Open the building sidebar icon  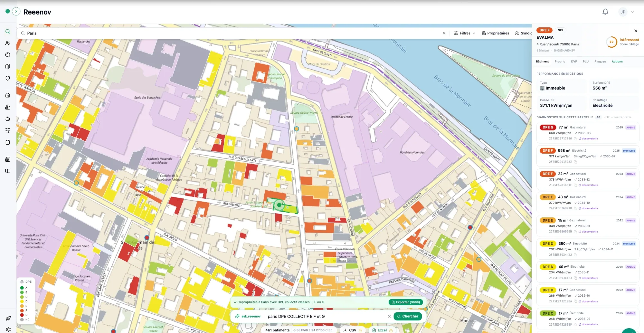pos(8,107)
